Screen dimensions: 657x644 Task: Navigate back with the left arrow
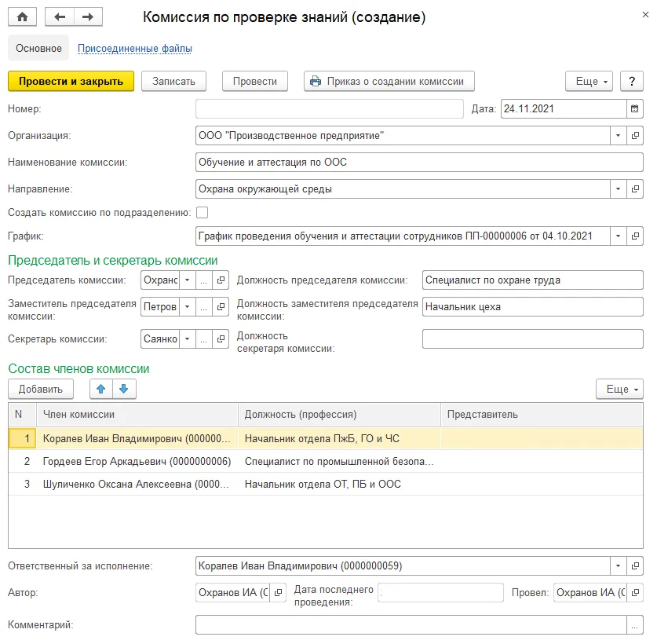[x=60, y=17]
